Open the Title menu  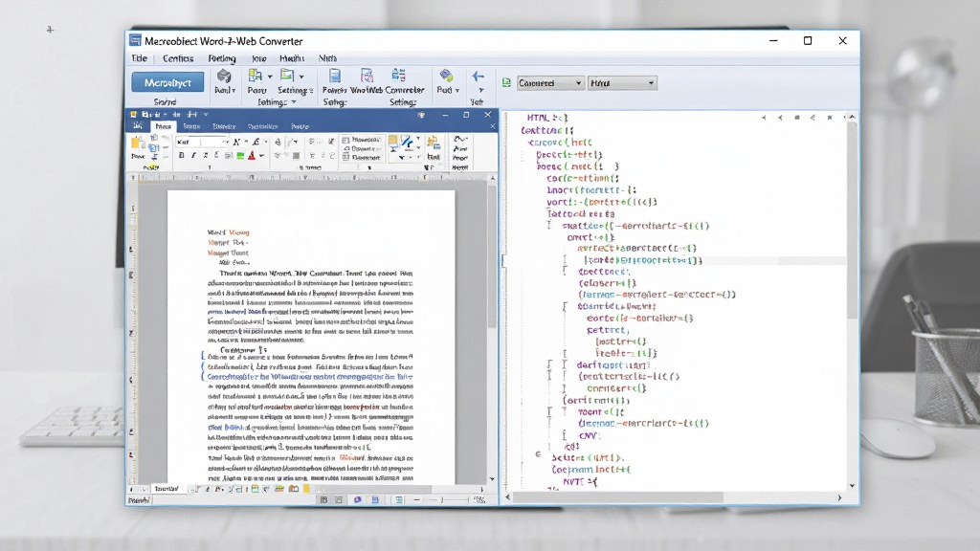click(140, 58)
